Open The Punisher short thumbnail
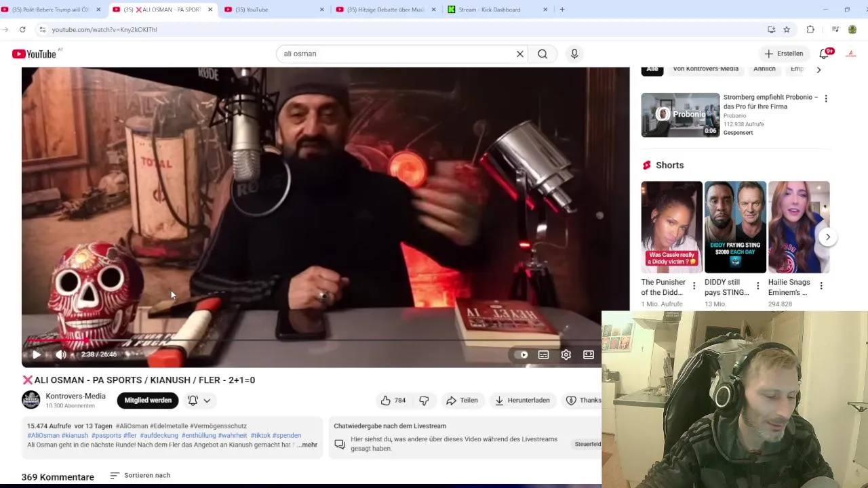Screen dimensions: 868x488 [x=671, y=226]
